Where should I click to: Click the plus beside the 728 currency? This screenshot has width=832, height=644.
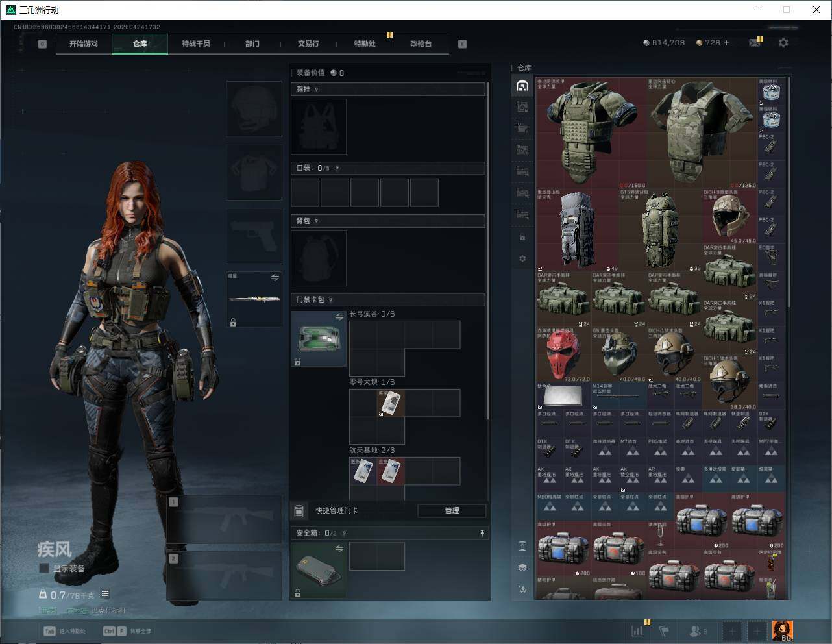[x=726, y=43]
